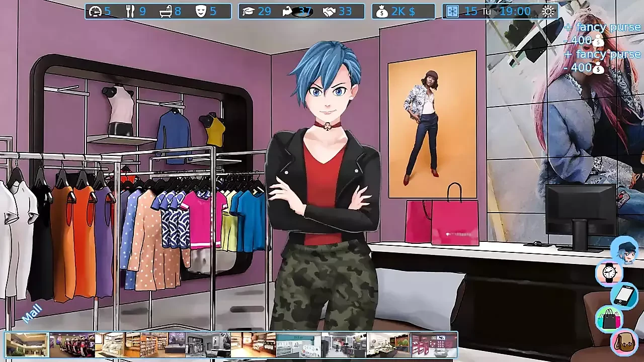Click the fashion model poster

pos(432,124)
